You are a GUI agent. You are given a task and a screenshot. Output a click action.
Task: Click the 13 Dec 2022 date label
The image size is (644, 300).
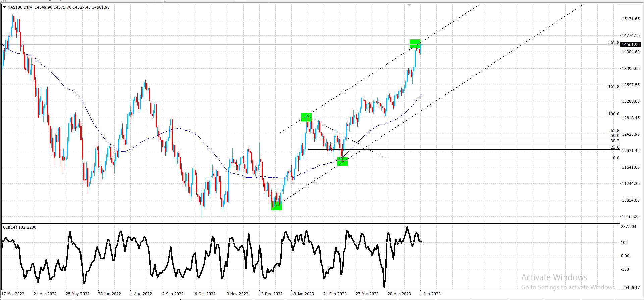pyautogui.click(x=271, y=294)
